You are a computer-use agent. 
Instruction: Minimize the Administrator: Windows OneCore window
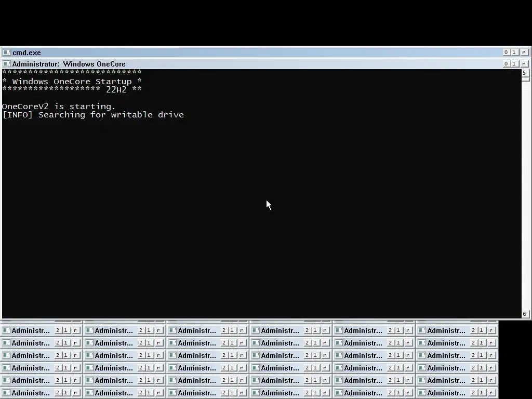pos(506,63)
